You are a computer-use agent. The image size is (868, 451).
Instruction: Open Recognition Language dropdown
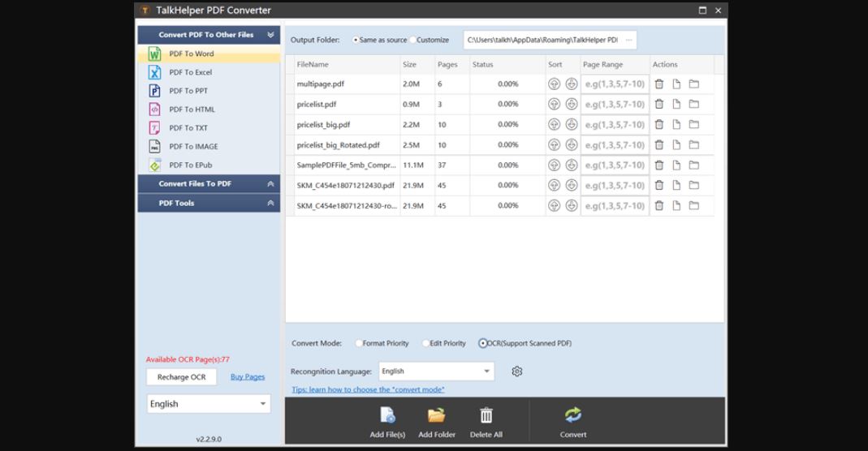[437, 372]
